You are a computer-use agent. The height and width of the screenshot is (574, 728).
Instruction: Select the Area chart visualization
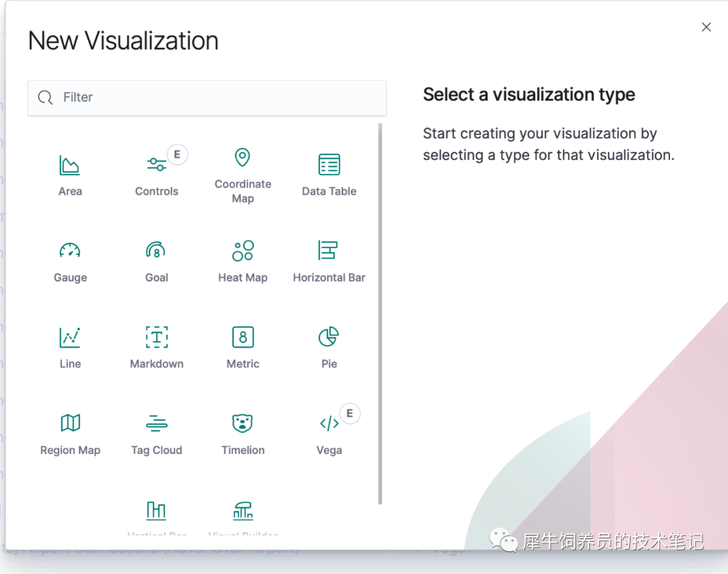(70, 175)
